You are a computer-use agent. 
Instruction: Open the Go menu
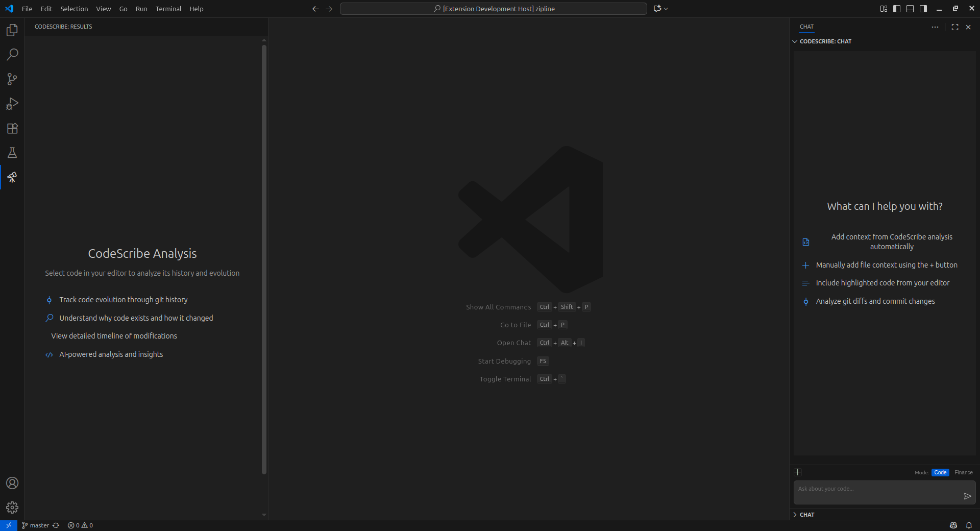pos(124,9)
